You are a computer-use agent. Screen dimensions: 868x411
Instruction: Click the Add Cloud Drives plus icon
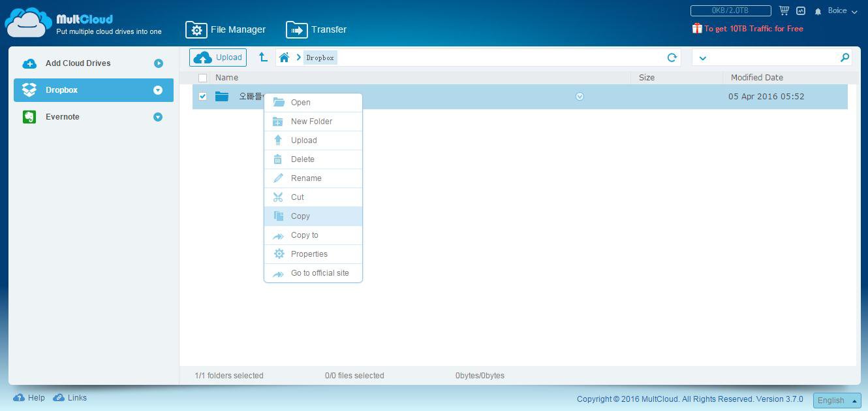[x=29, y=63]
